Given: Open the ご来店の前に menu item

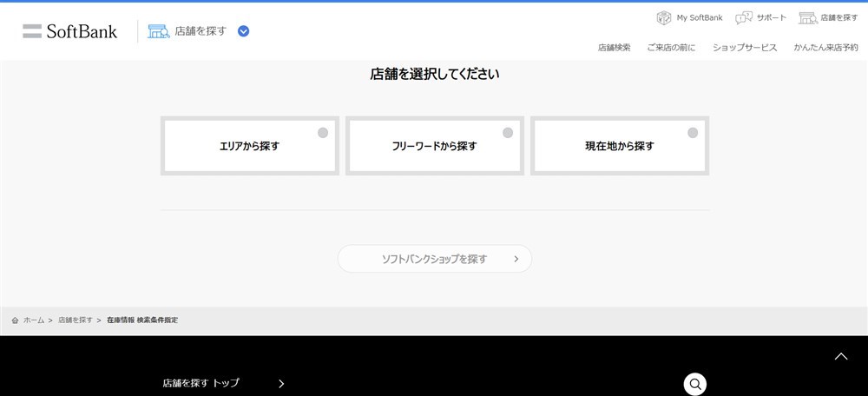Looking at the screenshot, I should click(671, 48).
